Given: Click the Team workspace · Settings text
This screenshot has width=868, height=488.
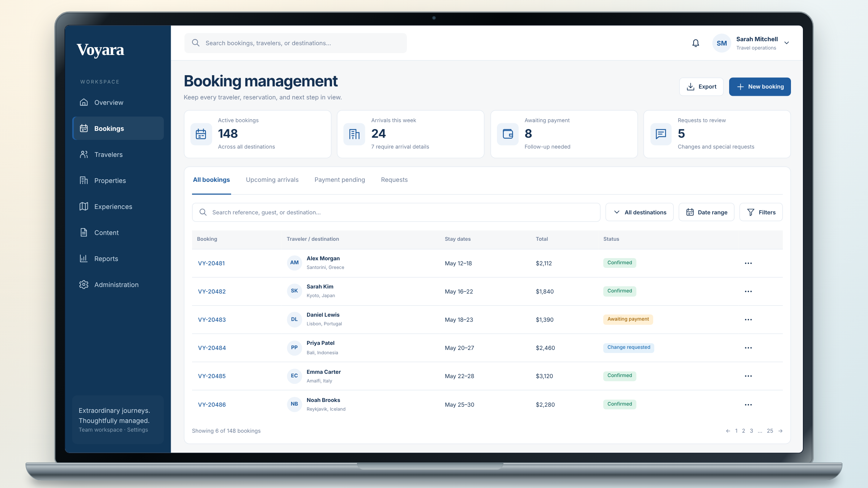Looking at the screenshot, I should coord(113,430).
